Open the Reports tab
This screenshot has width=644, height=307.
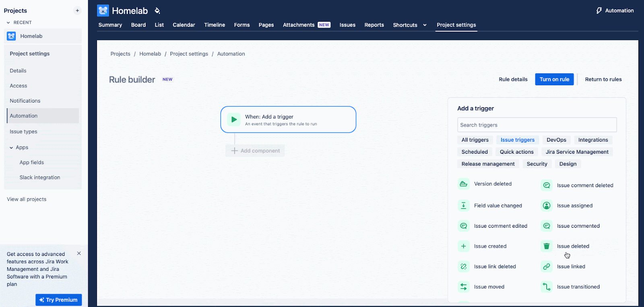(x=374, y=25)
